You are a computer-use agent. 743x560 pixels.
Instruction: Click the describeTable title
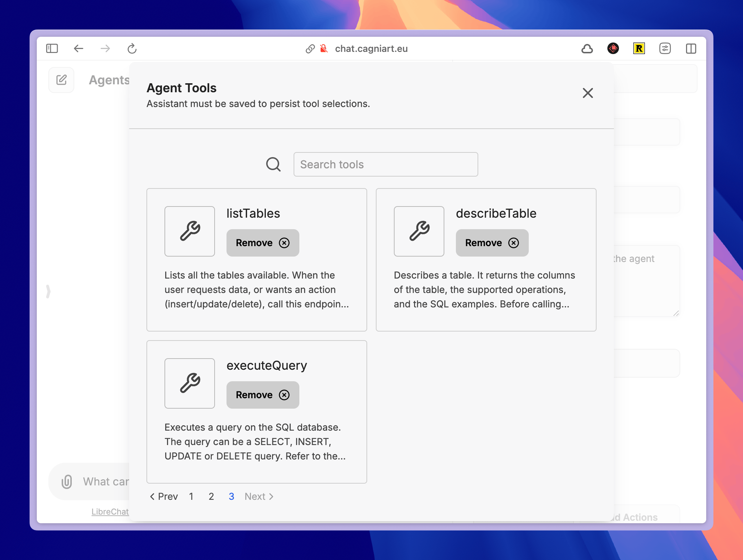pyautogui.click(x=496, y=213)
